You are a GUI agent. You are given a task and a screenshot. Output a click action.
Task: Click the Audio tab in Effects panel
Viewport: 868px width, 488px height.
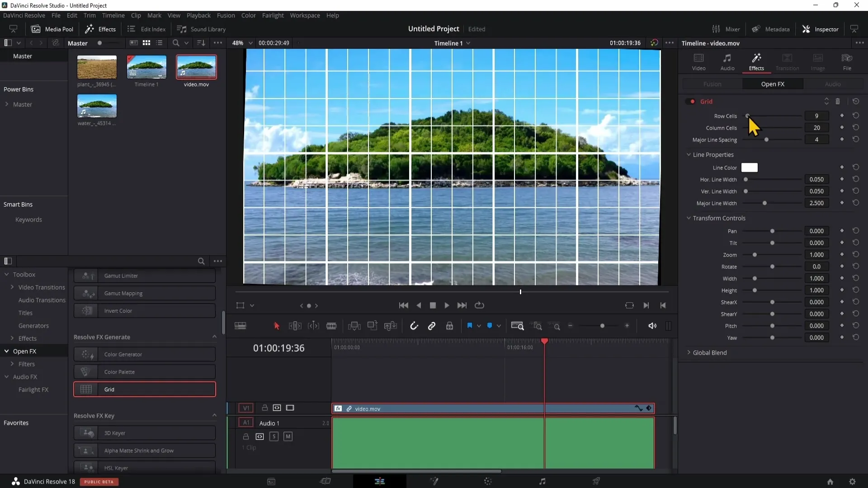click(832, 84)
